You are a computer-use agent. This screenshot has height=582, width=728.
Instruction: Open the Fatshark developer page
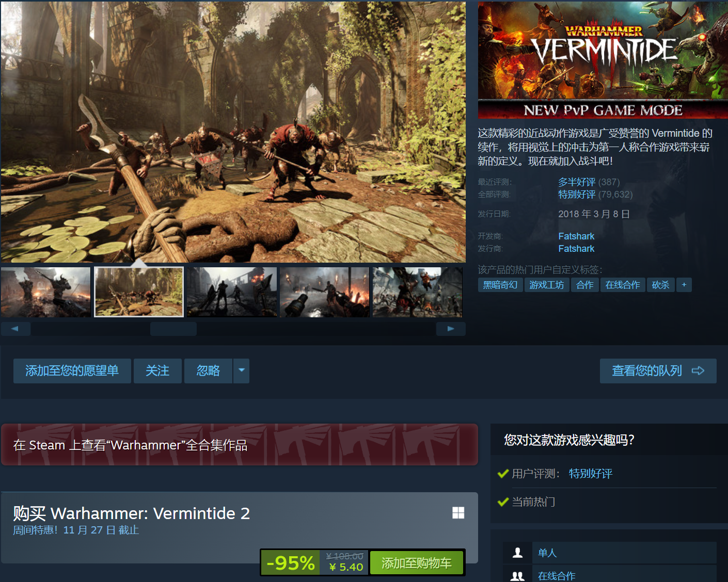pos(576,236)
